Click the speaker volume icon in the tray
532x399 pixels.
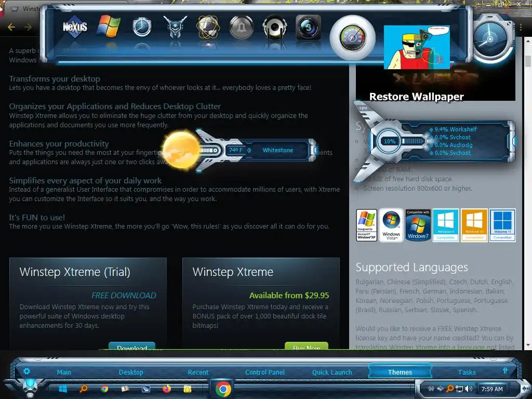(469, 389)
